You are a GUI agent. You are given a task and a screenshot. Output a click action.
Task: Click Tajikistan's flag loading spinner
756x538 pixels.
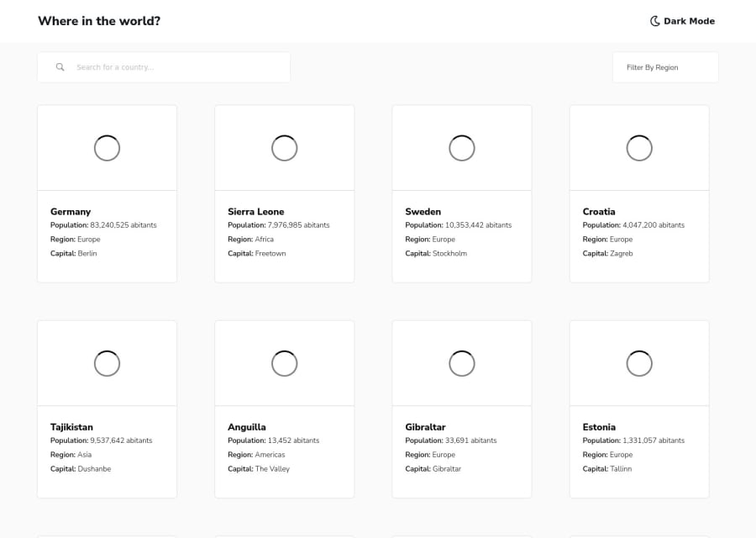(107, 363)
